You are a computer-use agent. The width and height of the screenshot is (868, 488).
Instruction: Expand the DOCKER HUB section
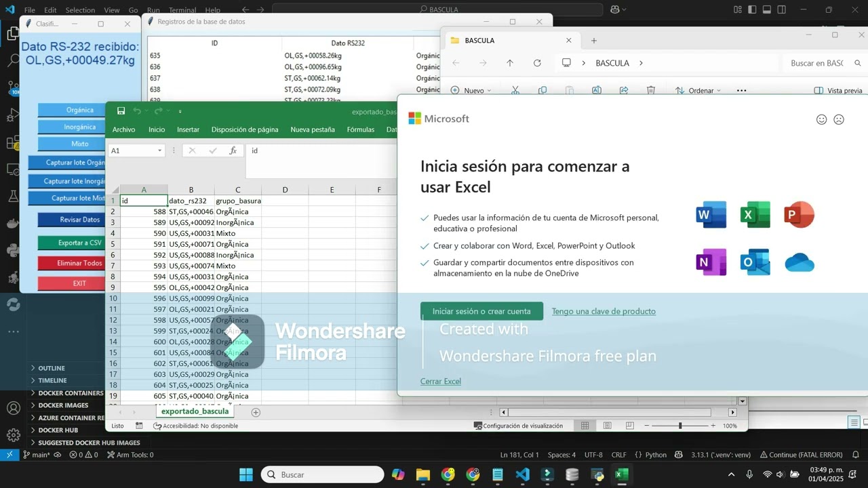tap(58, 430)
